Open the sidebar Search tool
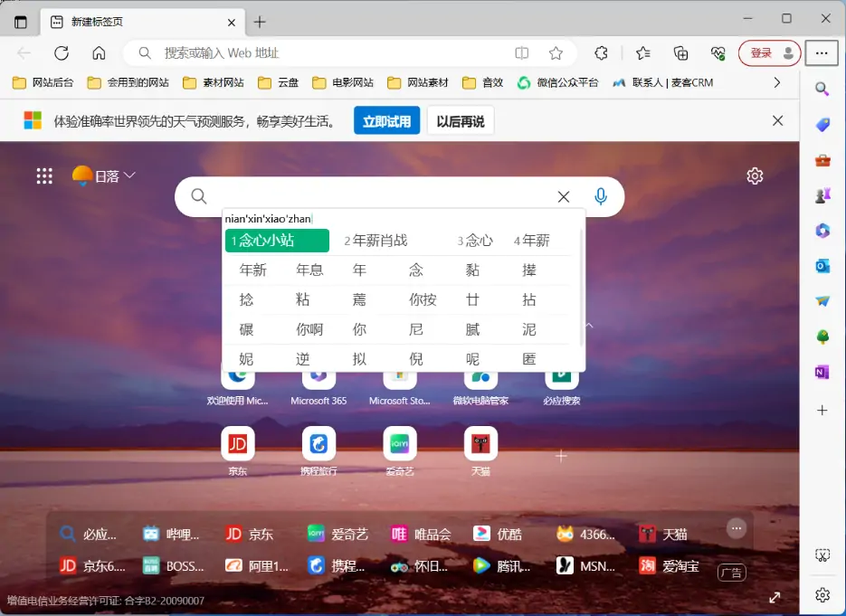This screenshot has width=846, height=616. click(822, 90)
